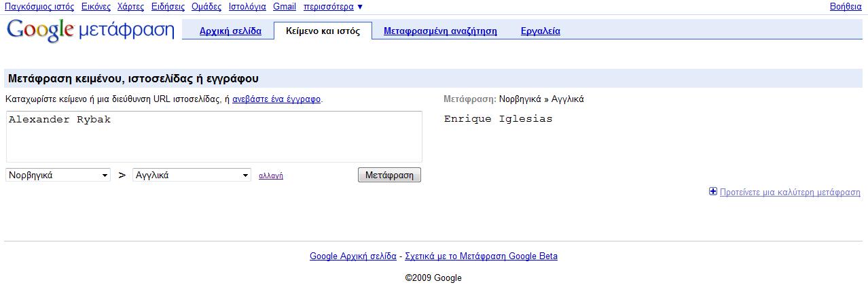The width and height of the screenshot is (868, 285).
Task: Click the Μετάφραση button
Action: point(389,175)
